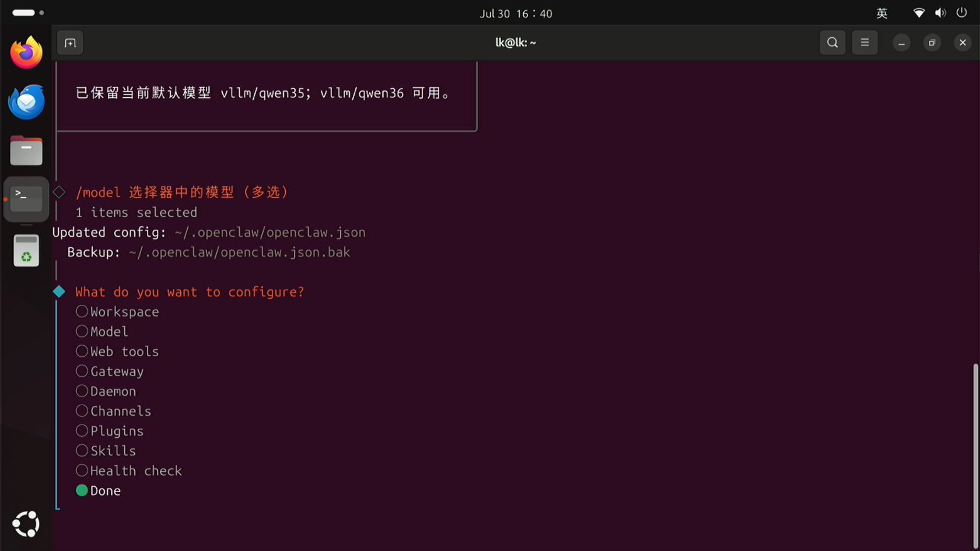Open the power system menu
This screenshot has height=551, width=980.
(962, 13)
